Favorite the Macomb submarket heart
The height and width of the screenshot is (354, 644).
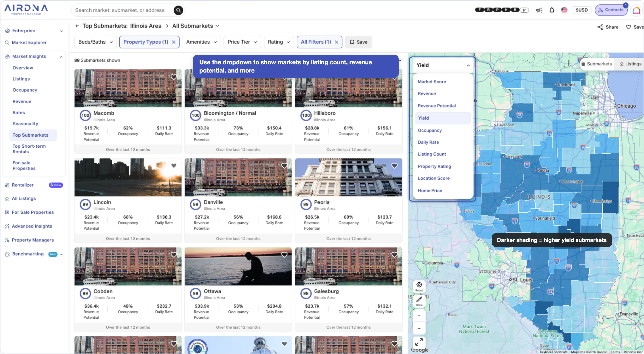pyautogui.click(x=174, y=77)
